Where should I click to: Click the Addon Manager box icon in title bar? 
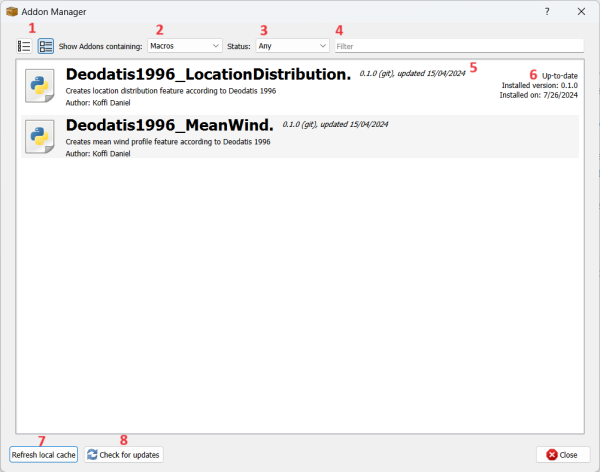[11, 11]
